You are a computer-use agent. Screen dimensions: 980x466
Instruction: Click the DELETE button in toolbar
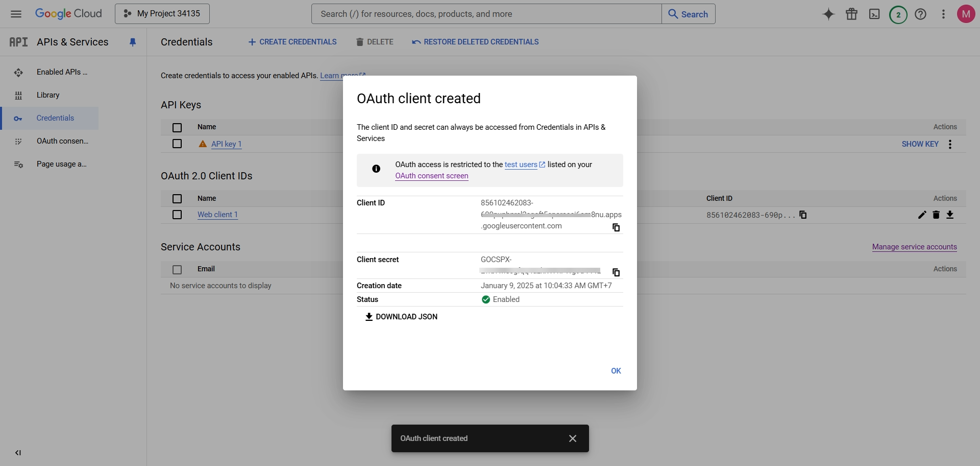(x=375, y=42)
